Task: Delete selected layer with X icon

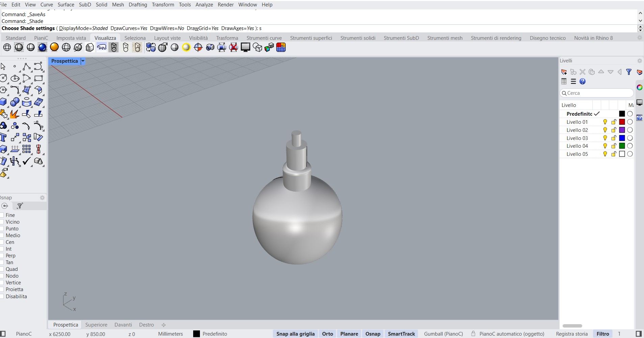Action: [x=583, y=72]
